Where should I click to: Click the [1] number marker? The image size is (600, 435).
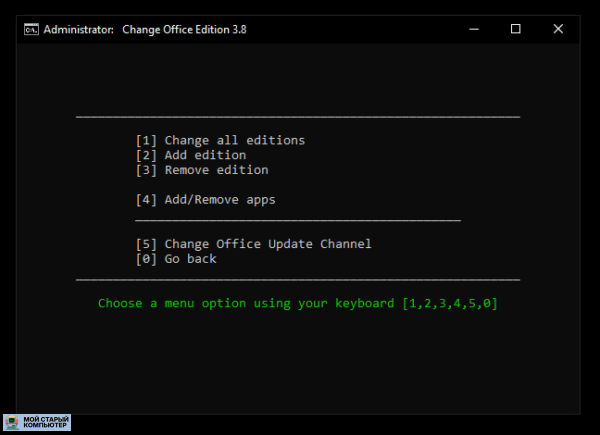(146, 140)
